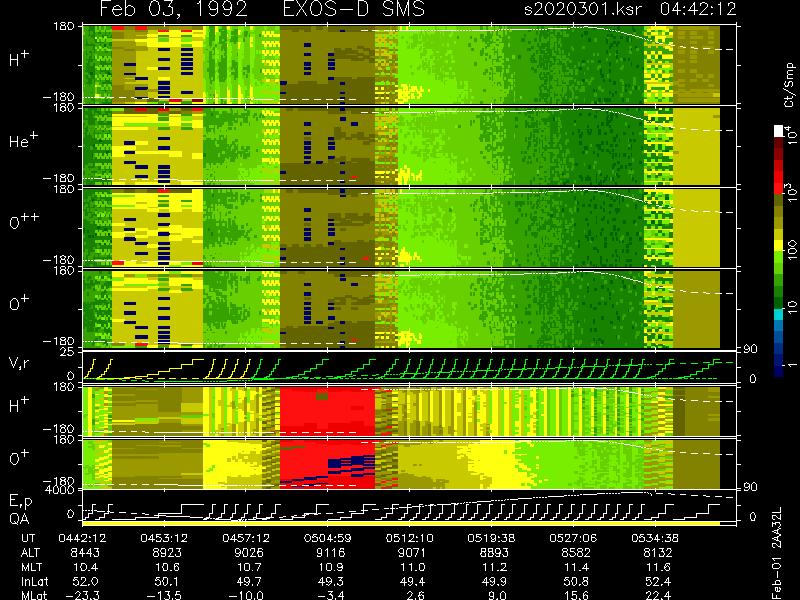Click altitude value '8443'
This screenshot has width=800, height=600.
pos(85,553)
